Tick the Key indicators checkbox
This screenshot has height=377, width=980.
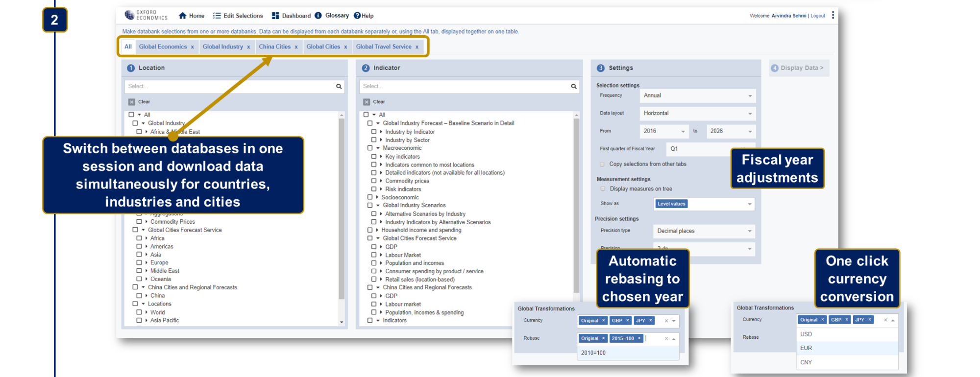click(374, 157)
